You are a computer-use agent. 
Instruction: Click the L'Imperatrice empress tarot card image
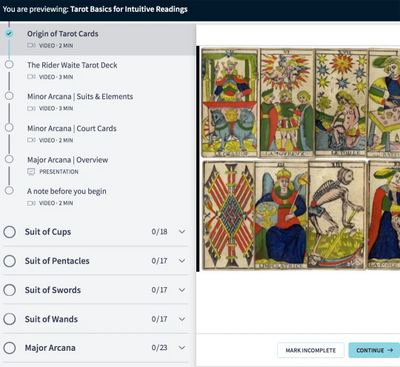point(281,215)
